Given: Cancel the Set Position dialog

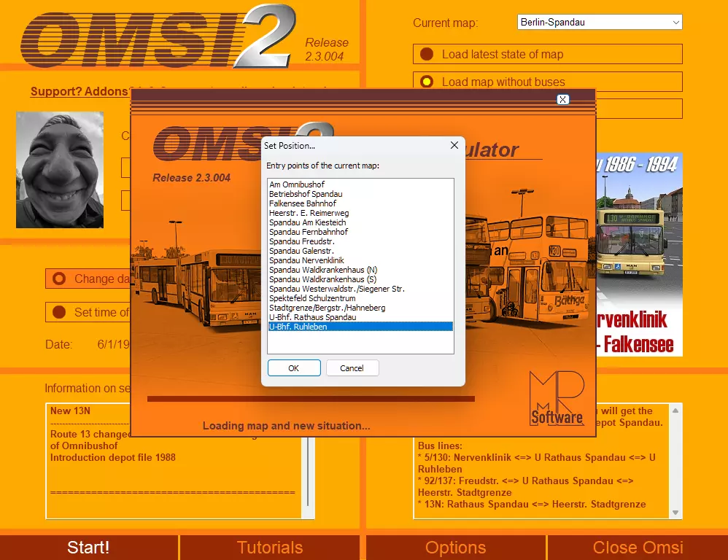Looking at the screenshot, I should 352,368.
